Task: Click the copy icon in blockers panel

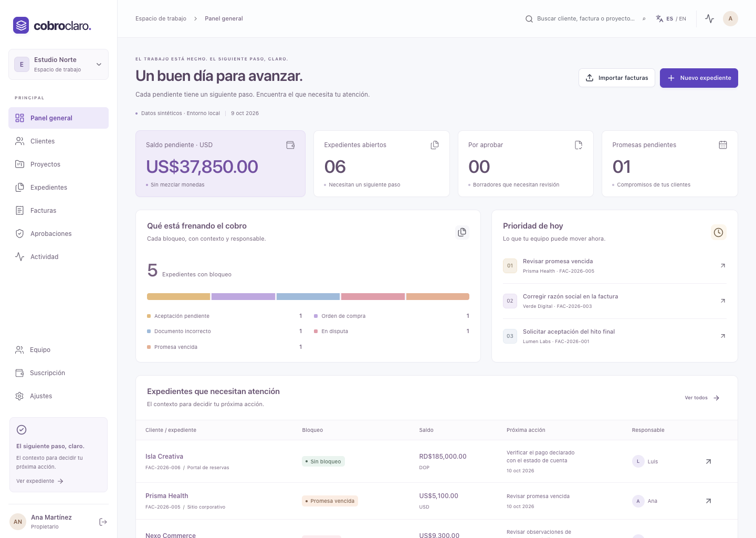Action: coord(462,232)
